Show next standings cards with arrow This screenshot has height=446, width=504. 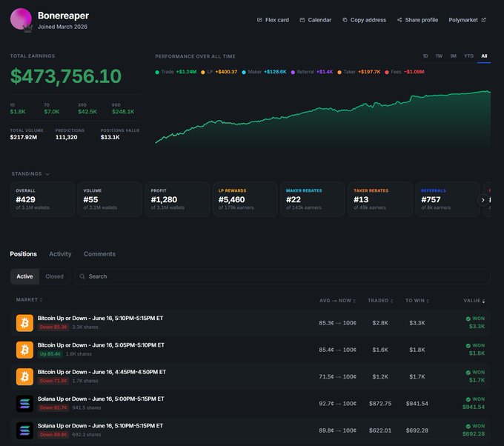(483, 200)
